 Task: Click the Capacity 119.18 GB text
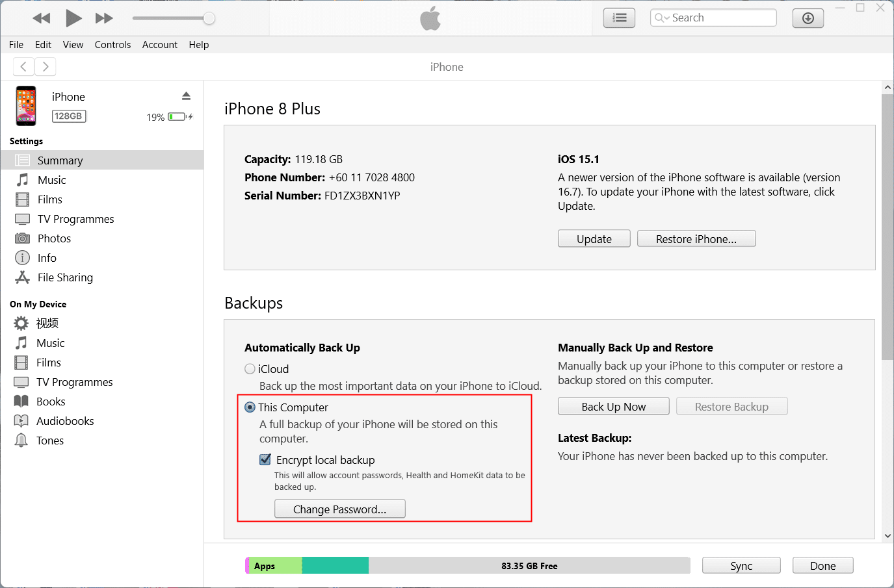pyautogui.click(x=293, y=159)
